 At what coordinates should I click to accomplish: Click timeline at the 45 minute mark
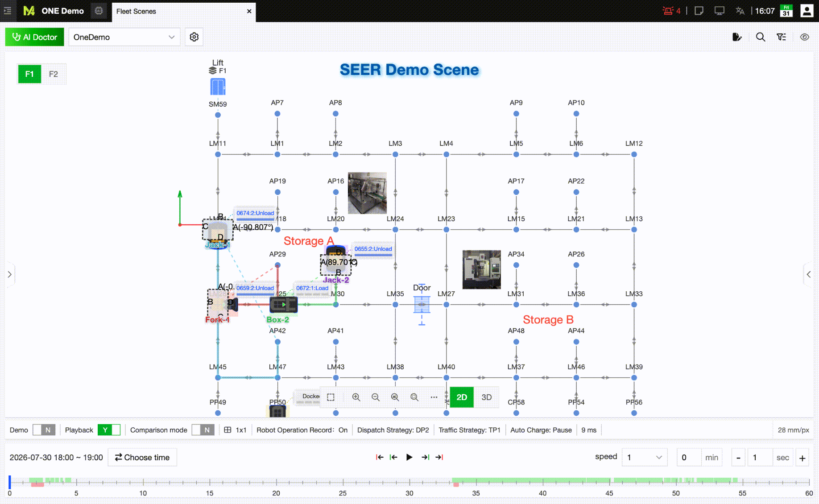point(609,482)
